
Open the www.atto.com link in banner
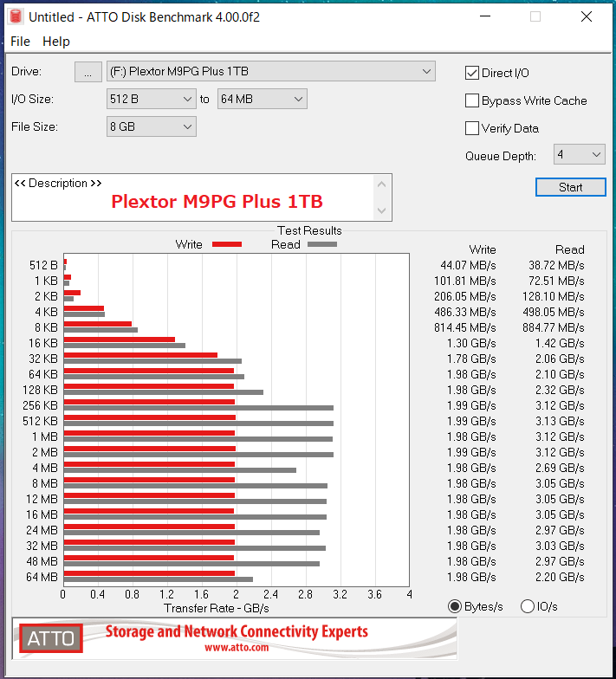point(237,648)
